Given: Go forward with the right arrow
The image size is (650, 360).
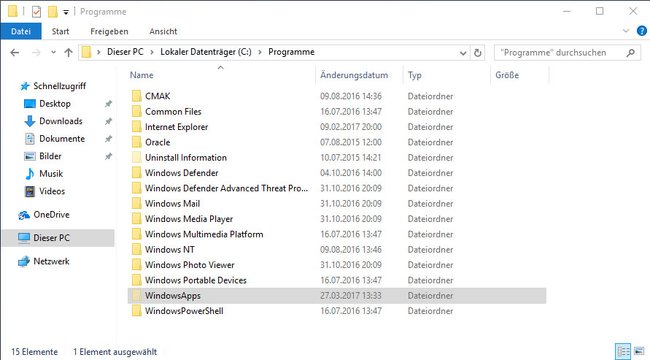Looking at the screenshot, I should (x=36, y=52).
